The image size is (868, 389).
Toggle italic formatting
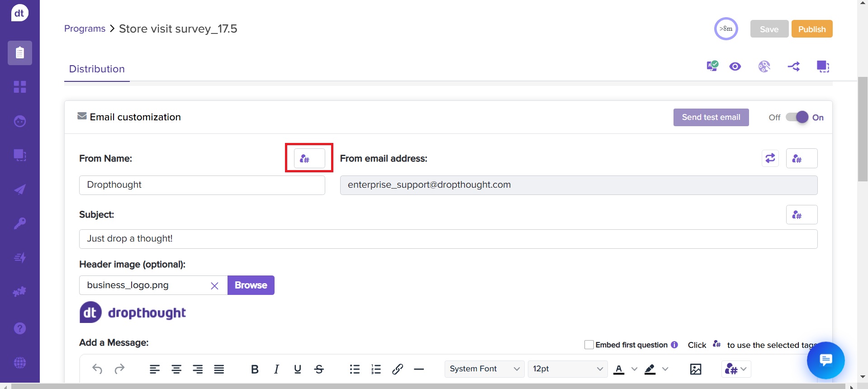point(276,369)
